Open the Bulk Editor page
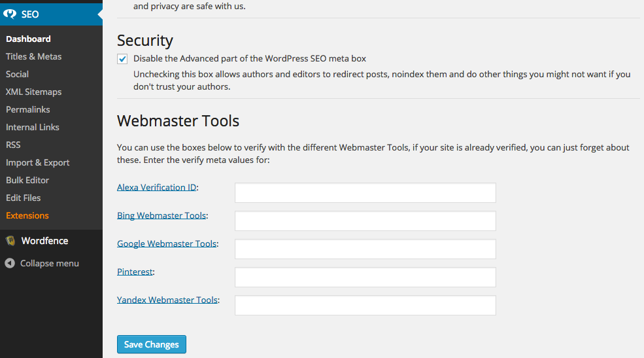 point(27,180)
